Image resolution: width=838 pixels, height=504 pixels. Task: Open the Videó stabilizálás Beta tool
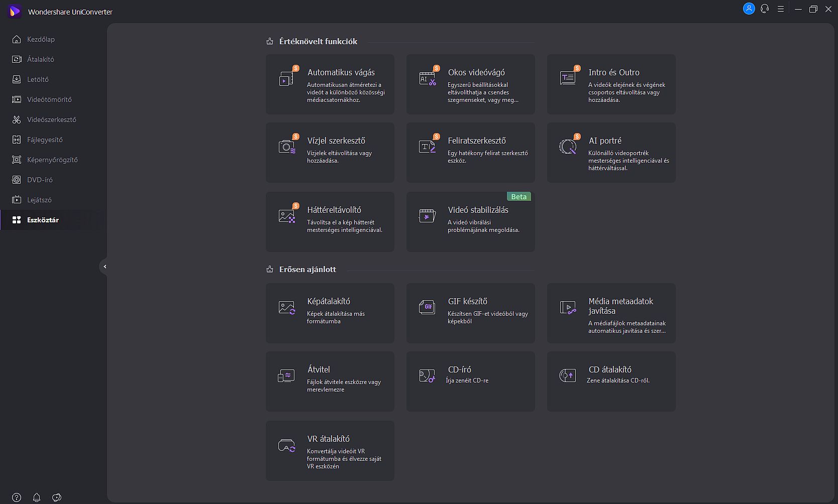(470, 221)
